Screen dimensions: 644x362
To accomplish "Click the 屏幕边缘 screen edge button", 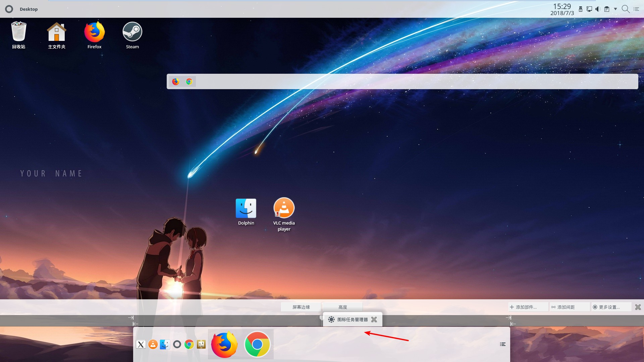I will click(301, 307).
